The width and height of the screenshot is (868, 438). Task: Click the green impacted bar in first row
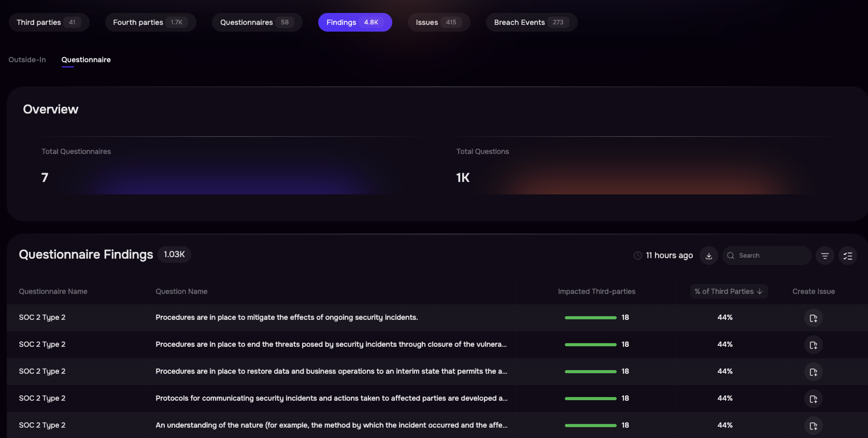(x=590, y=318)
